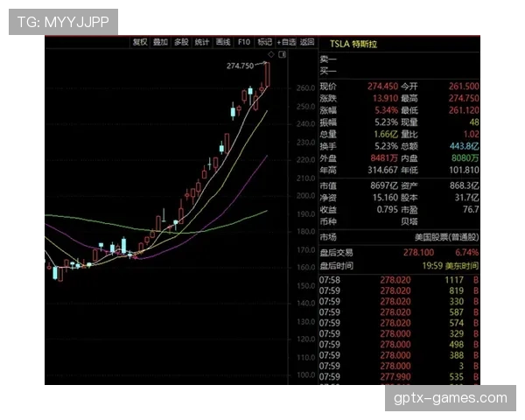The width and height of the screenshot is (525, 420).
Task: Click the 涨幅 value 5.34%
Action: click(387, 110)
